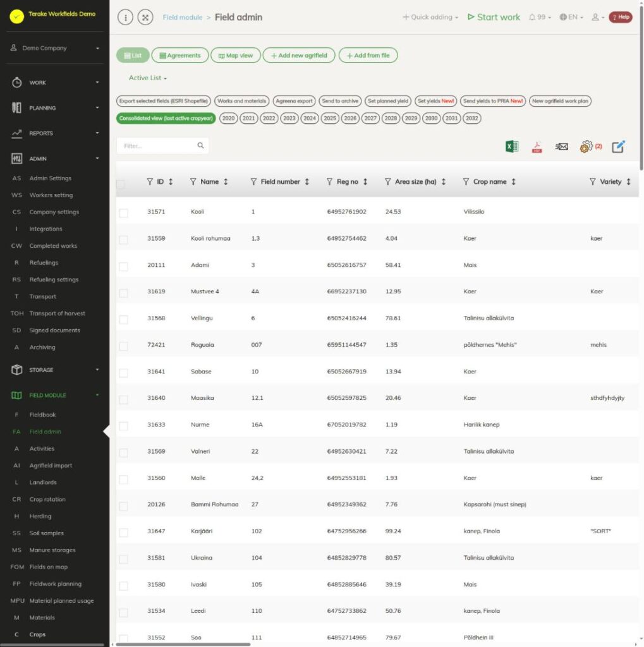Switch to the Agreements tab
This screenshot has width=644, height=647.
180,56
